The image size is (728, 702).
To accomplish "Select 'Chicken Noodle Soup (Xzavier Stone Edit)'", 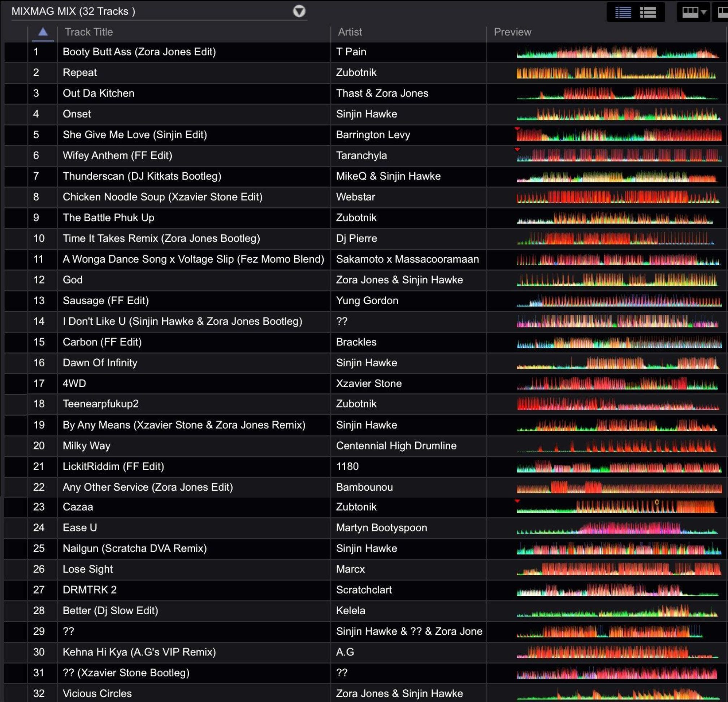I will [x=163, y=197].
